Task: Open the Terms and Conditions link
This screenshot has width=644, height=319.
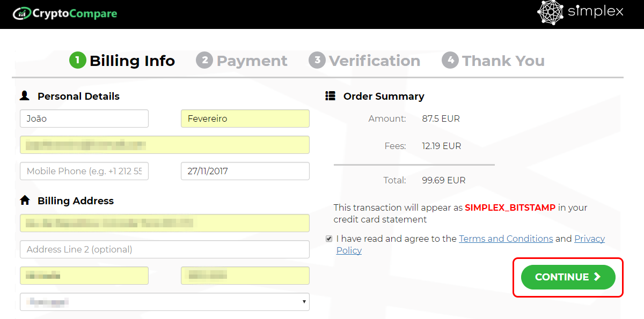Action: 506,239
